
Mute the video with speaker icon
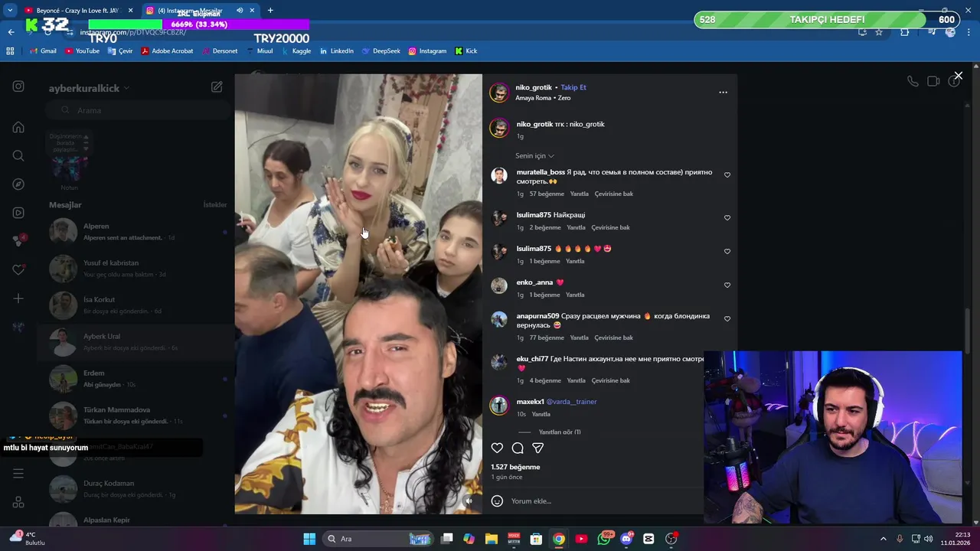coord(469,501)
